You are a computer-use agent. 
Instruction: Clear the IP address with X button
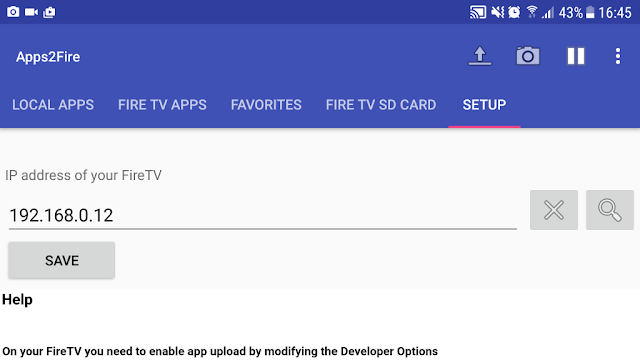554,210
